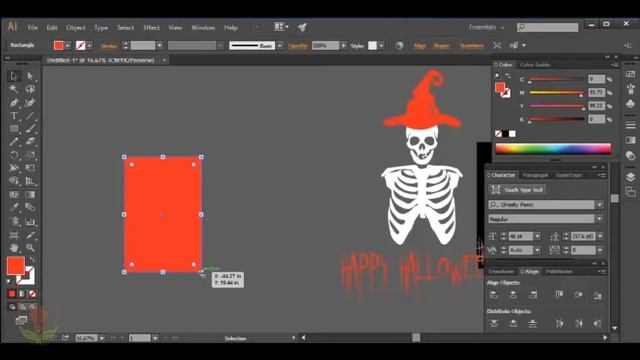Open the font family dropdown arrow
Screen dimensions: 640x360
click(599, 204)
